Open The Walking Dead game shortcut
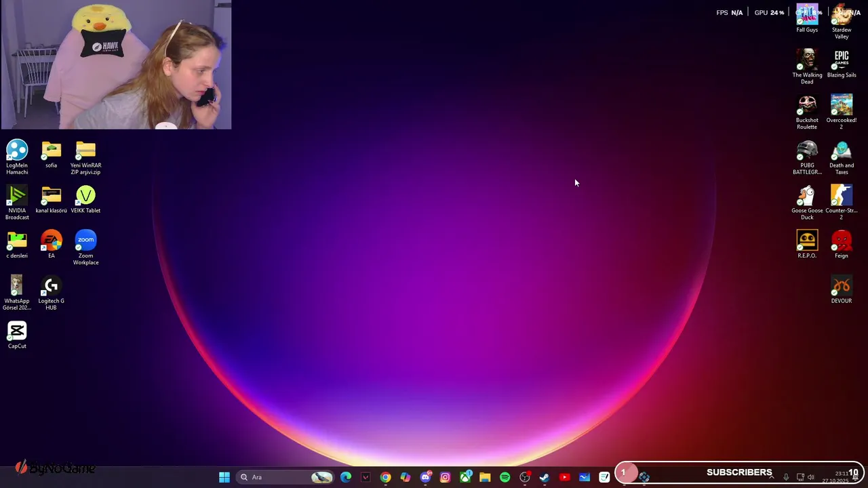 (807, 67)
